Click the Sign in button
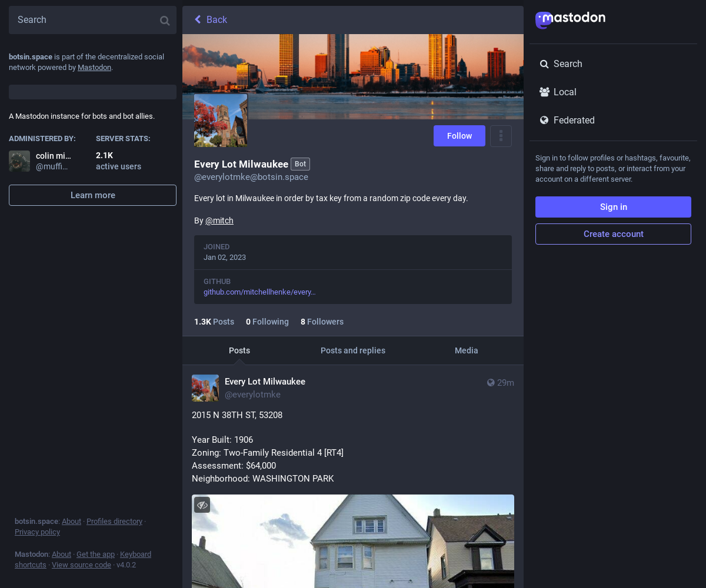 click(613, 207)
